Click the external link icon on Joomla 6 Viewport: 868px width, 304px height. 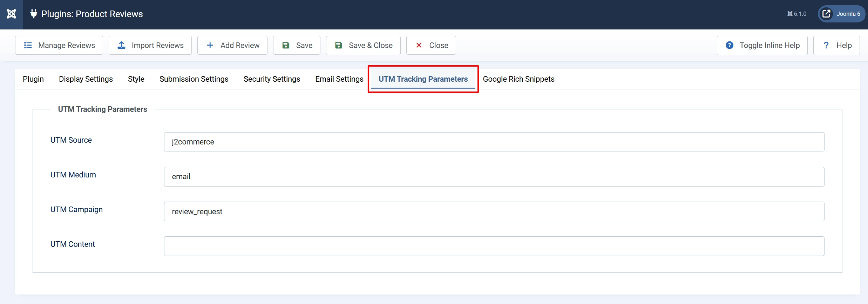point(826,14)
